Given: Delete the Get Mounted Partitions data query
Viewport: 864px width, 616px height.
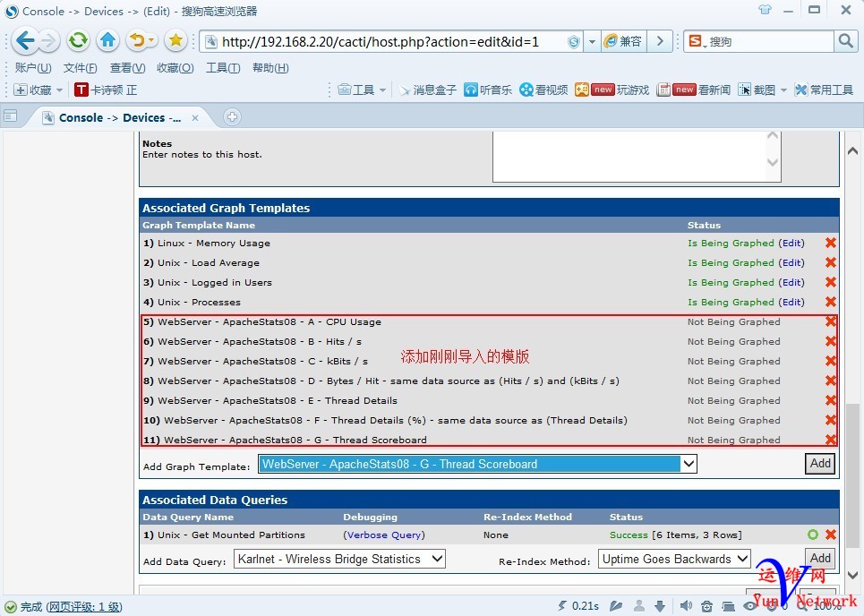Looking at the screenshot, I should point(830,535).
